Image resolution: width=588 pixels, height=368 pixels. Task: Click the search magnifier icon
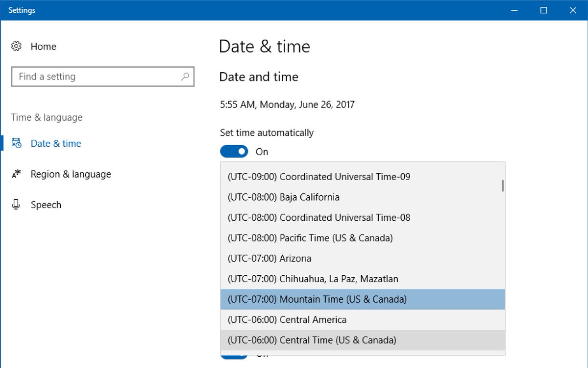[x=185, y=77]
